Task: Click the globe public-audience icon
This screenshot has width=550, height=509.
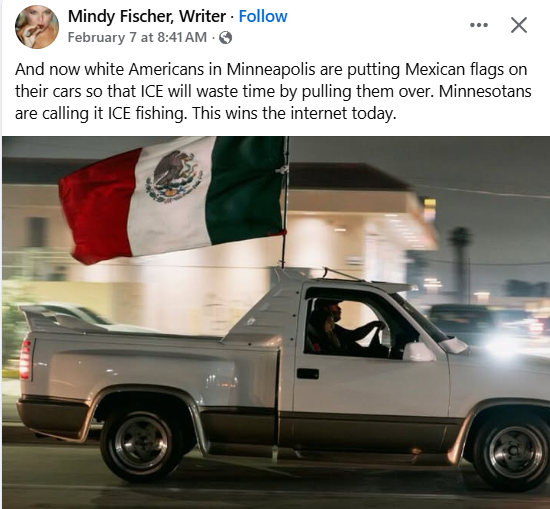Action: pyautogui.click(x=225, y=38)
